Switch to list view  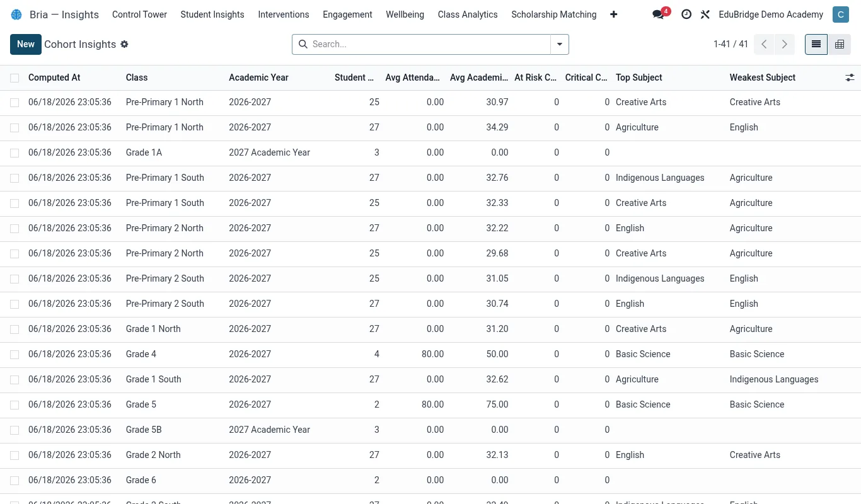click(816, 44)
